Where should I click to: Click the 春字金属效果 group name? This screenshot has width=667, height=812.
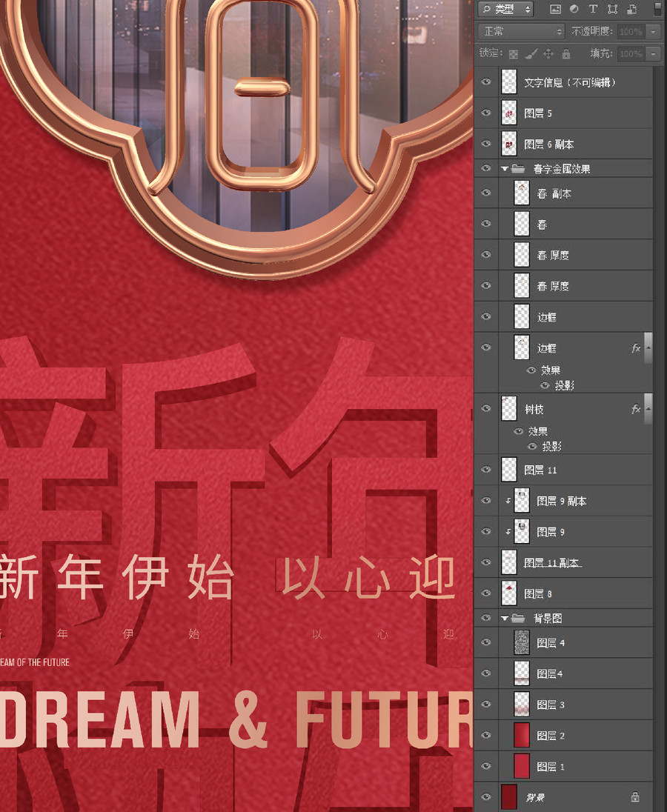coord(561,169)
